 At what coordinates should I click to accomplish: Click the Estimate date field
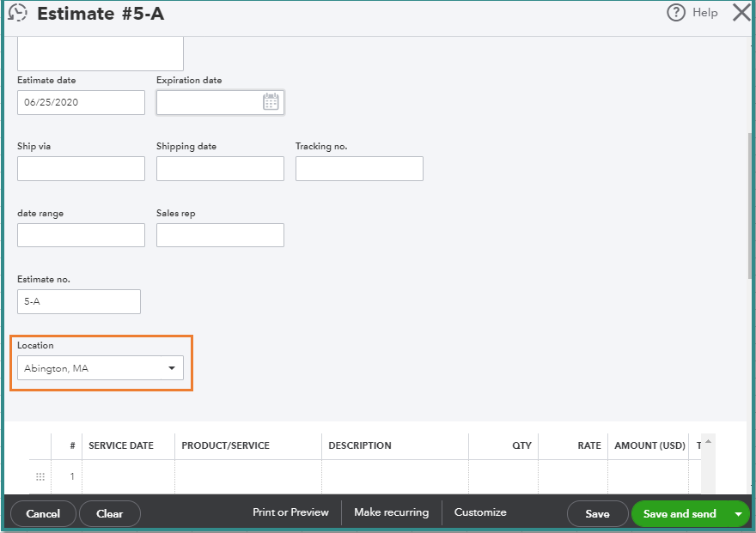pyautogui.click(x=80, y=101)
